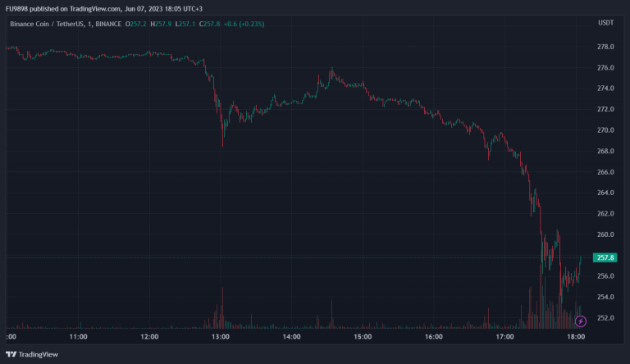Click the BINANCE exchange label in legend
This screenshot has width=630, height=364.
coord(109,24)
